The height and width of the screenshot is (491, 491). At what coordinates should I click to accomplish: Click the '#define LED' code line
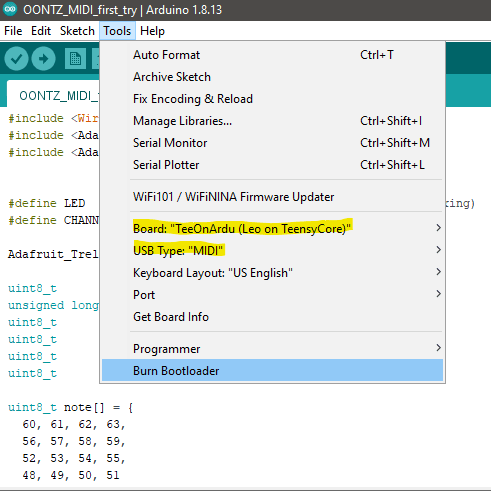pyautogui.click(x=47, y=203)
